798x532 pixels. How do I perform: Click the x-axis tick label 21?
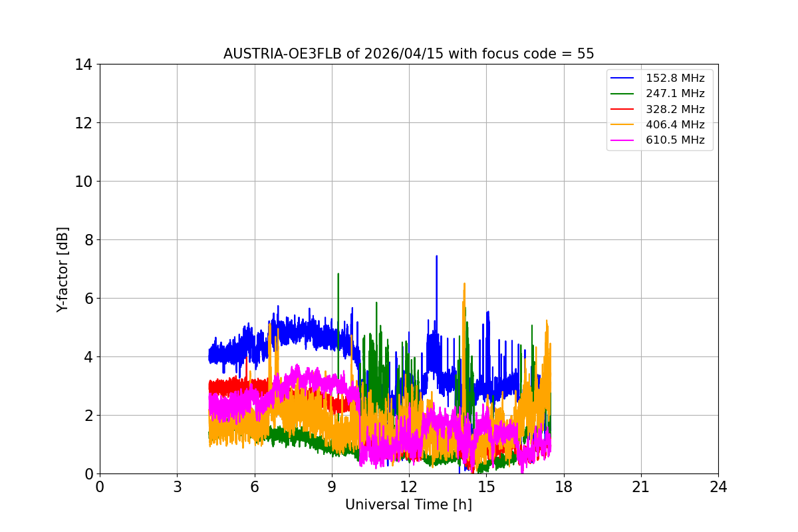point(641,487)
